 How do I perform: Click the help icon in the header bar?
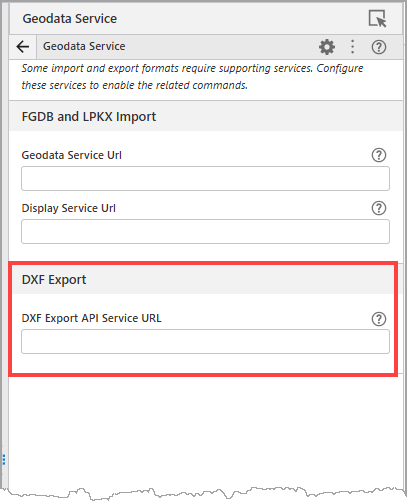tap(379, 47)
